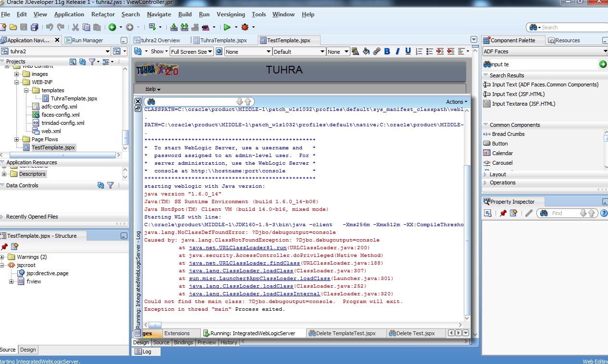Click the Component Palette search field
This screenshot has width=608, height=364.
pos(541,64)
